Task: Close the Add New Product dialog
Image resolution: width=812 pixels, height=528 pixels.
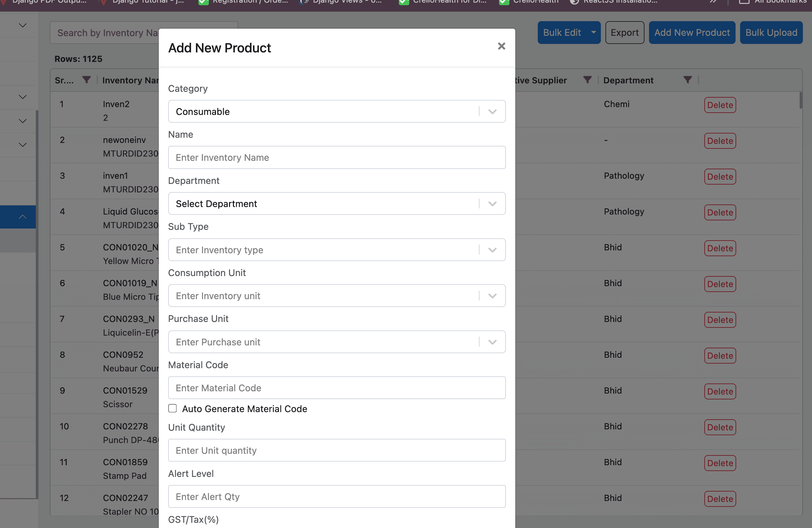Action: [x=501, y=46]
